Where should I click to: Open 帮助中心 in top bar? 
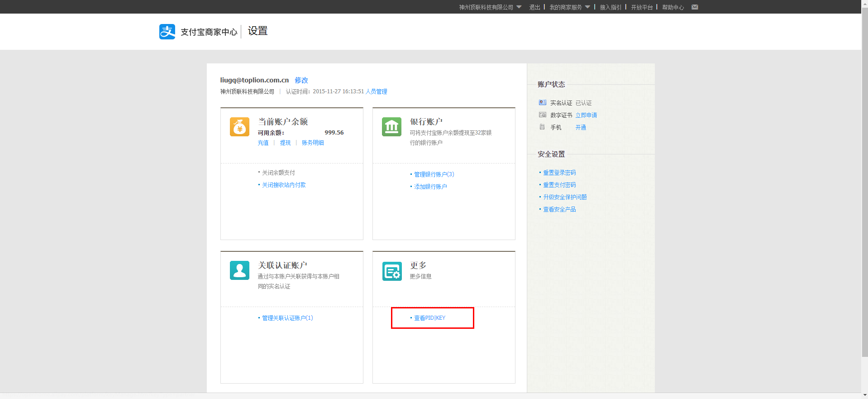pos(673,7)
